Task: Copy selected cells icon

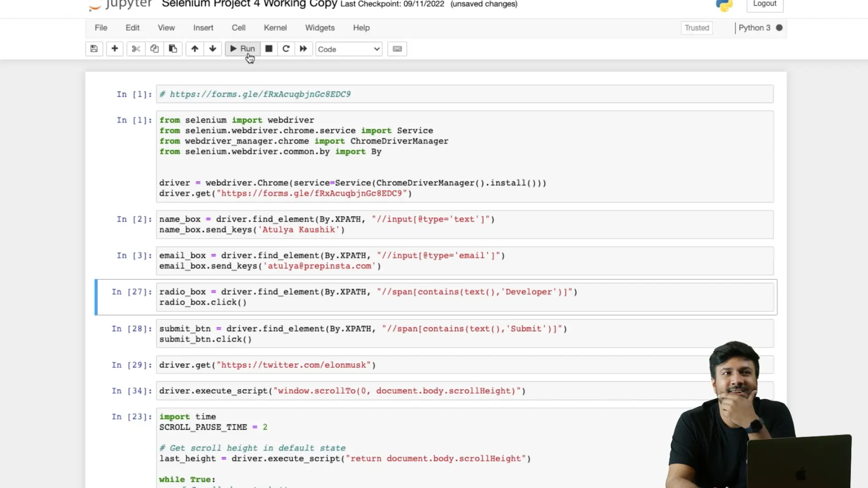Action: point(154,49)
